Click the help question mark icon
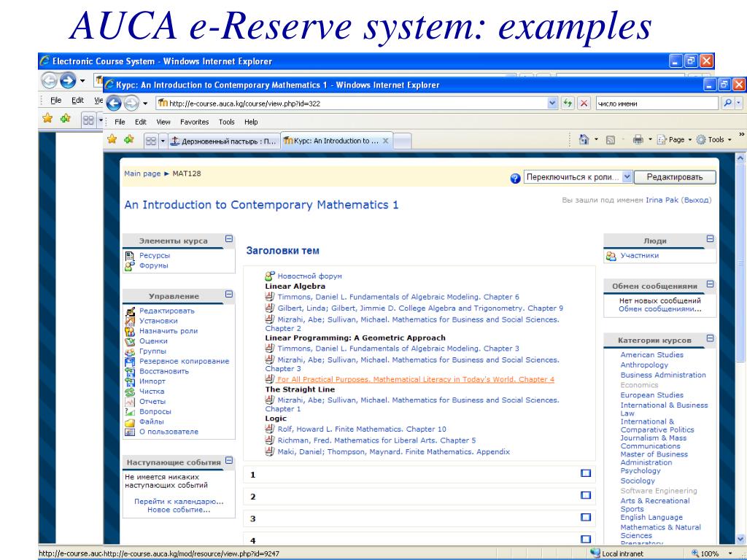The image size is (747, 560). click(515, 179)
